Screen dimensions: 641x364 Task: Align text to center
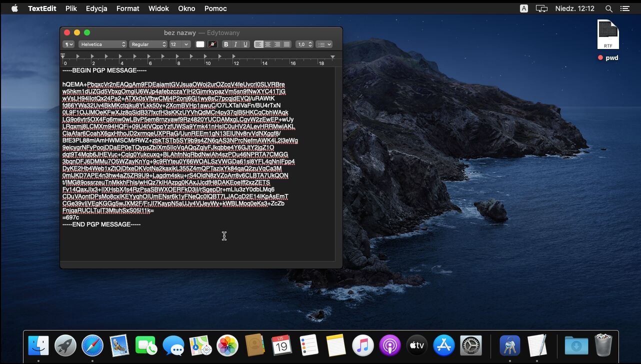coord(268,44)
